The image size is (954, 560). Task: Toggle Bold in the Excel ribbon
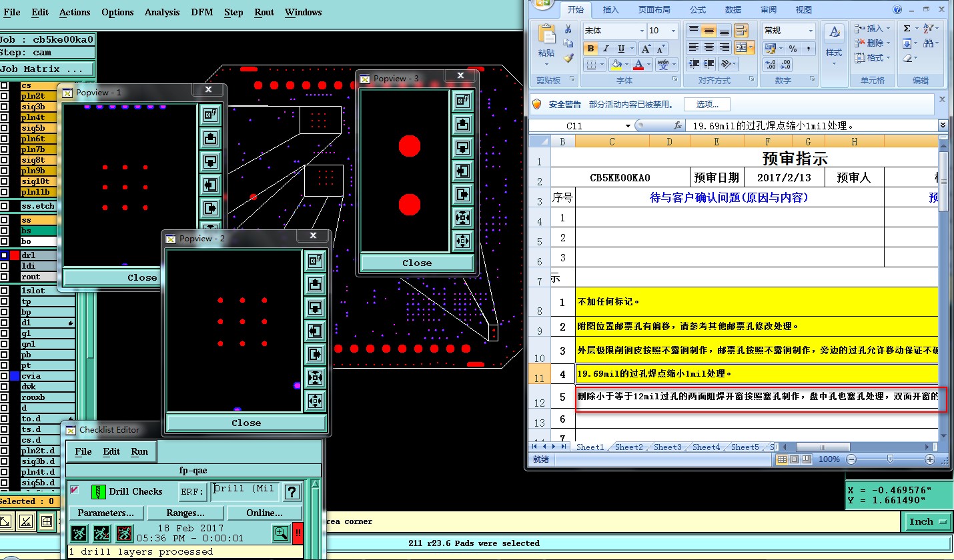(590, 49)
